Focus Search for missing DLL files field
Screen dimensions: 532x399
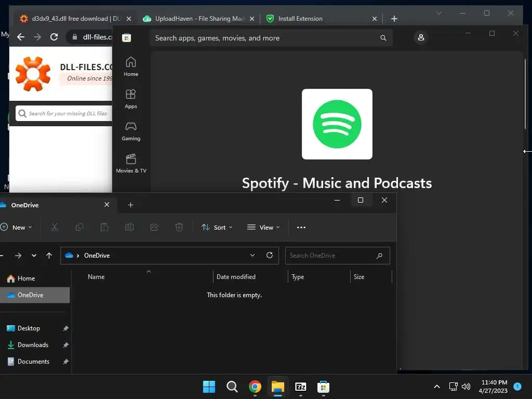[64, 113]
